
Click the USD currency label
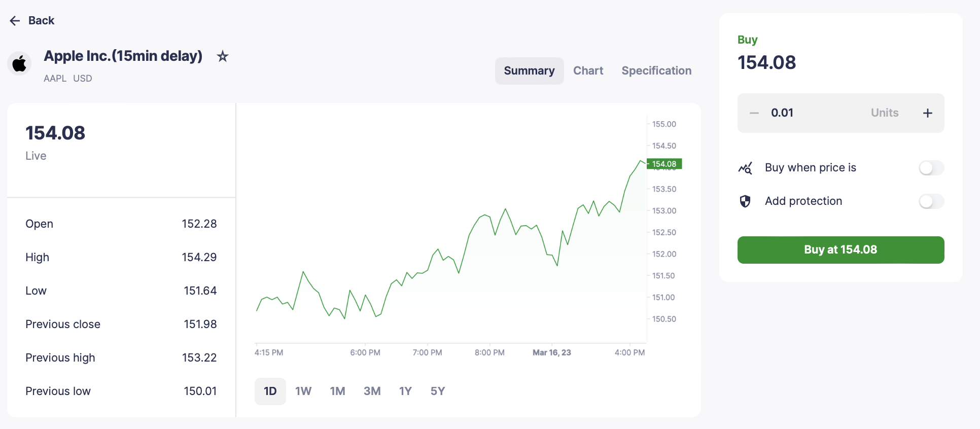tap(83, 79)
